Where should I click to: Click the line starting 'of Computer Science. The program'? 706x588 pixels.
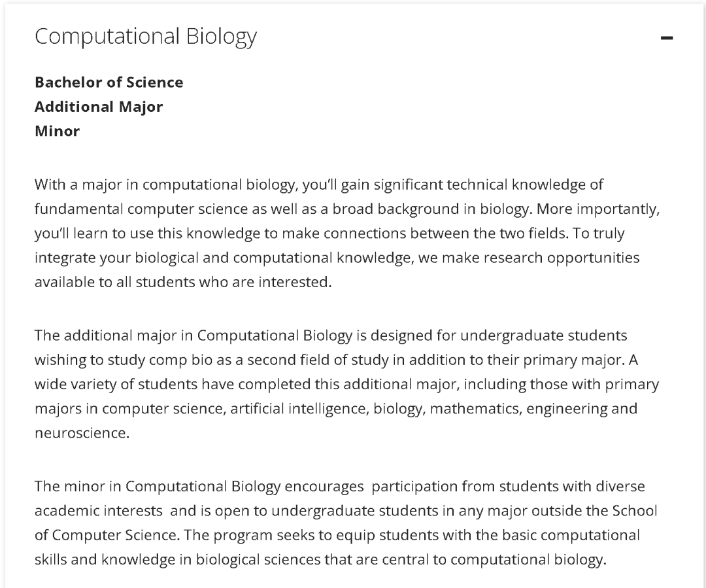337,535
